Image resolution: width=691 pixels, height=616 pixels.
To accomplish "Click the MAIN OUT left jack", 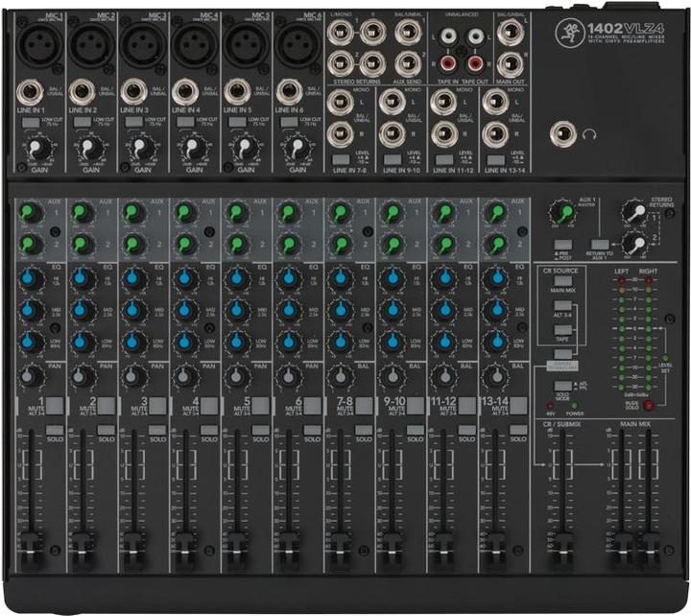I will [511, 33].
